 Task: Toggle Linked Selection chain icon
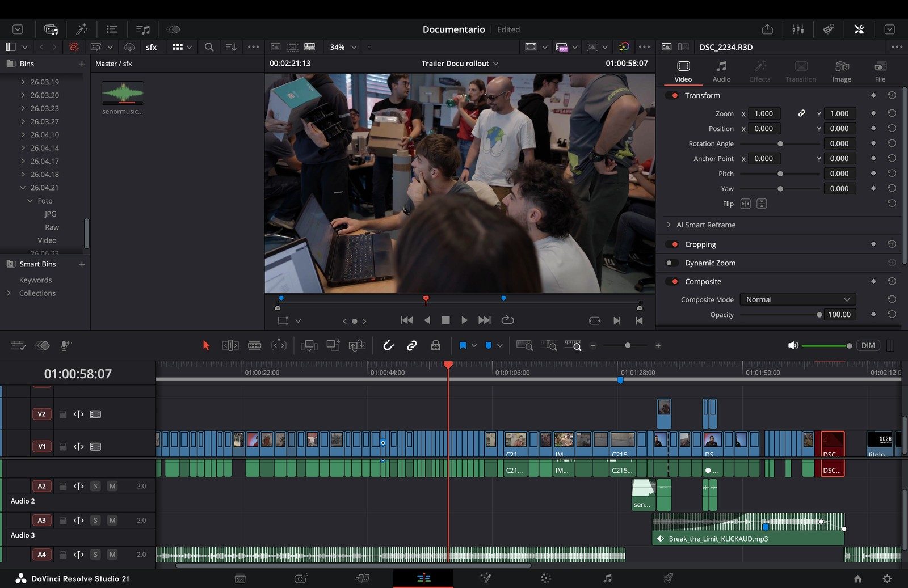(412, 345)
